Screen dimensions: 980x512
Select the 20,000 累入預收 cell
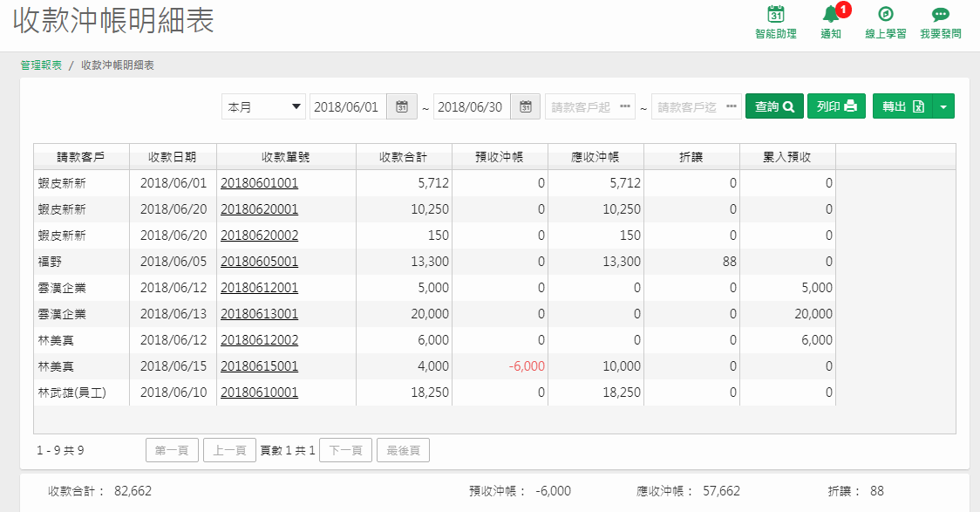tap(787, 314)
